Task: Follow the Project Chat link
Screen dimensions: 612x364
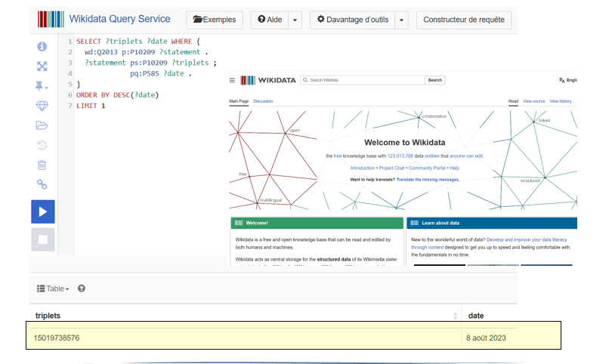Action: 391,168
